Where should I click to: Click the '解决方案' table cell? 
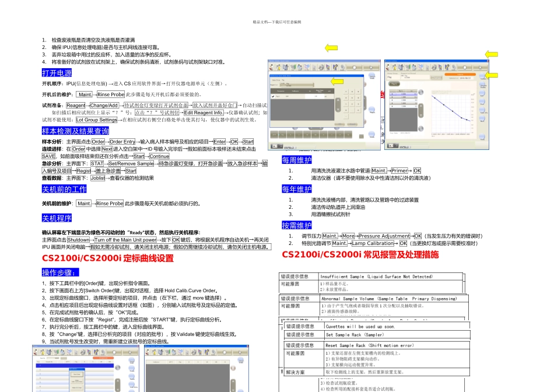(304, 372)
